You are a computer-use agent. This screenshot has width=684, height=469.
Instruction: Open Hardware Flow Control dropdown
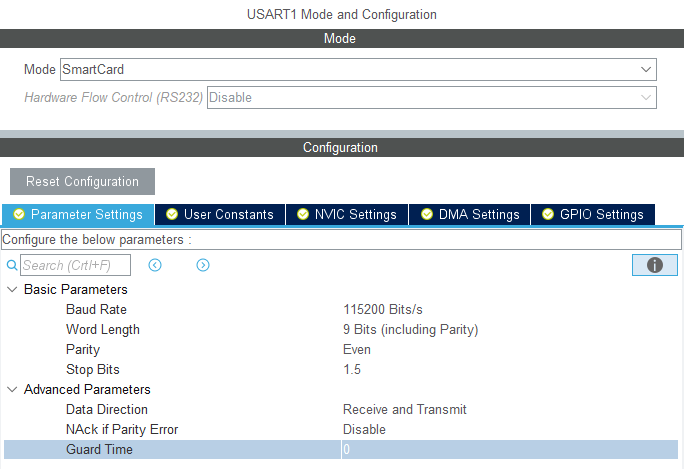[x=431, y=98]
